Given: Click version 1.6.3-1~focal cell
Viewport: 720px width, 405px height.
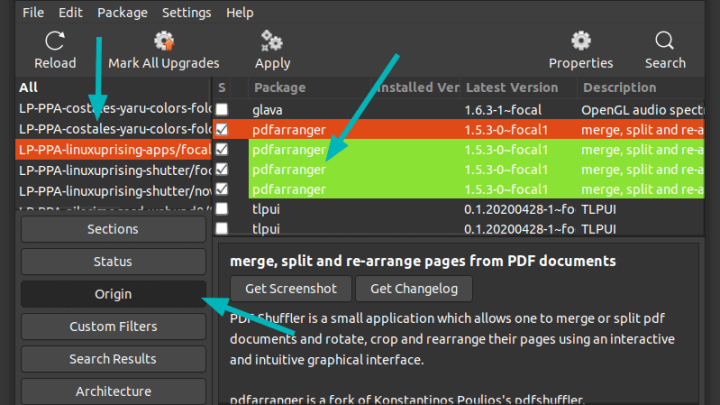Looking at the screenshot, I should point(503,110).
